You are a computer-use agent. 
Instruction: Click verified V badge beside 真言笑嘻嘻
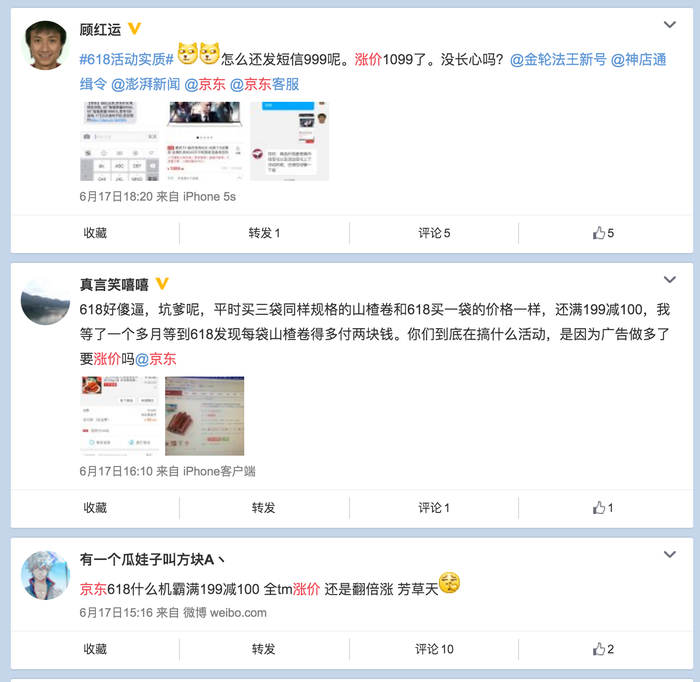(x=162, y=283)
